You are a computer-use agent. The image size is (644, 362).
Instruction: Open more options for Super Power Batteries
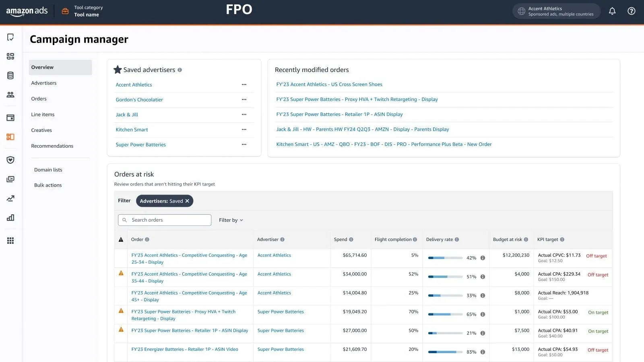[x=244, y=144]
